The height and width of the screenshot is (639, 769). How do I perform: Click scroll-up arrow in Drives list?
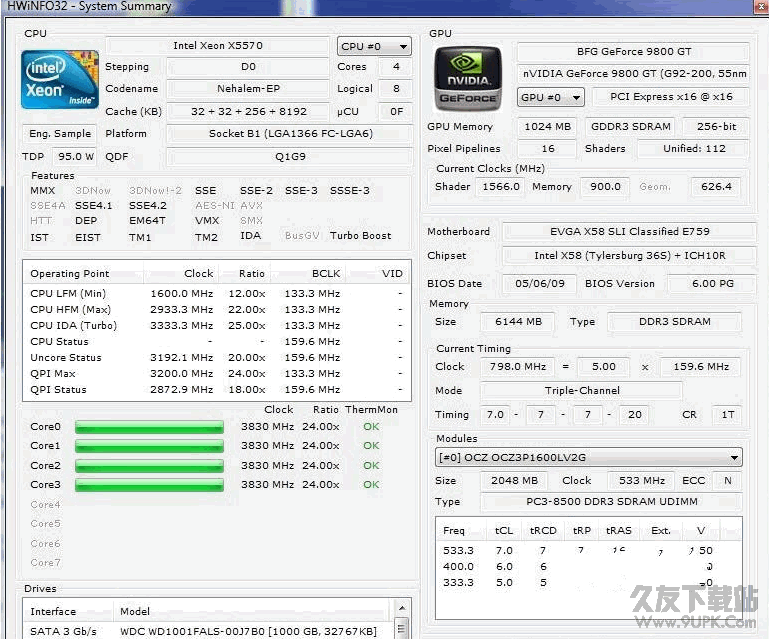(x=402, y=608)
